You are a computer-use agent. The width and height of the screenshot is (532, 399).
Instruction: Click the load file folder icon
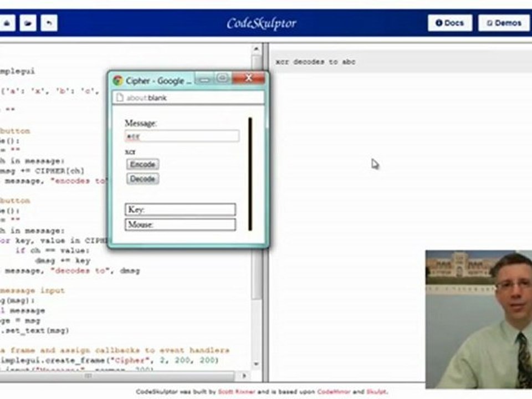coord(28,23)
